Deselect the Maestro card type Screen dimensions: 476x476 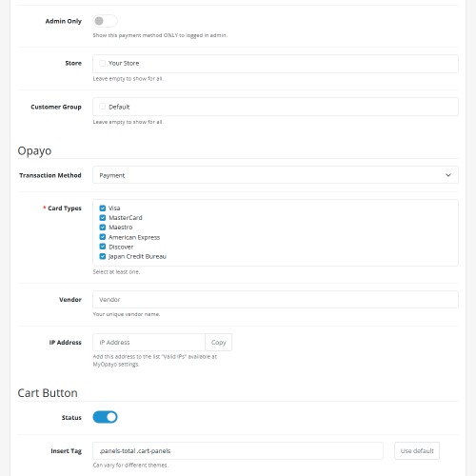pos(103,228)
